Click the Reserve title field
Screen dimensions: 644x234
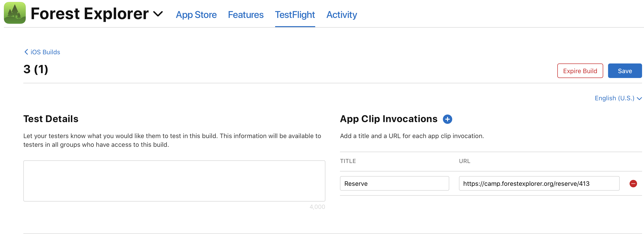click(x=394, y=183)
